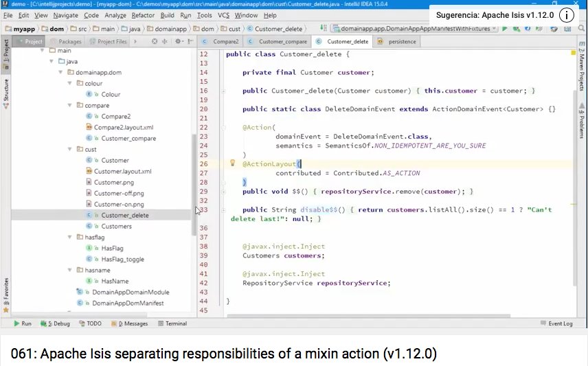
Task: Open the Project Structure toolbar icon
Action: tap(568, 29)
